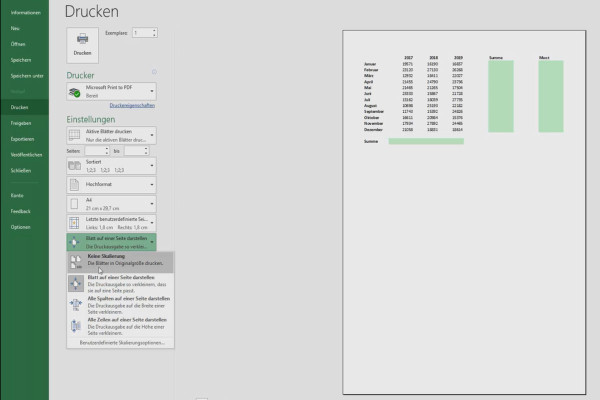Click the printer info icon beside Drucker
Viewport: 600px width, 400px height.
154,72
